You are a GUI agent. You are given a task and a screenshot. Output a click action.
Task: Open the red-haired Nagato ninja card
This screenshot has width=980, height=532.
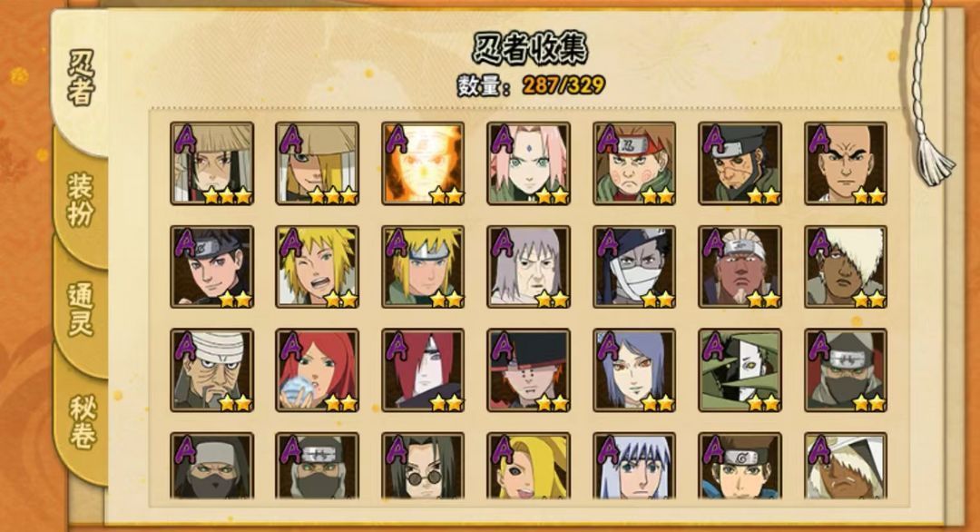[423, 370]
